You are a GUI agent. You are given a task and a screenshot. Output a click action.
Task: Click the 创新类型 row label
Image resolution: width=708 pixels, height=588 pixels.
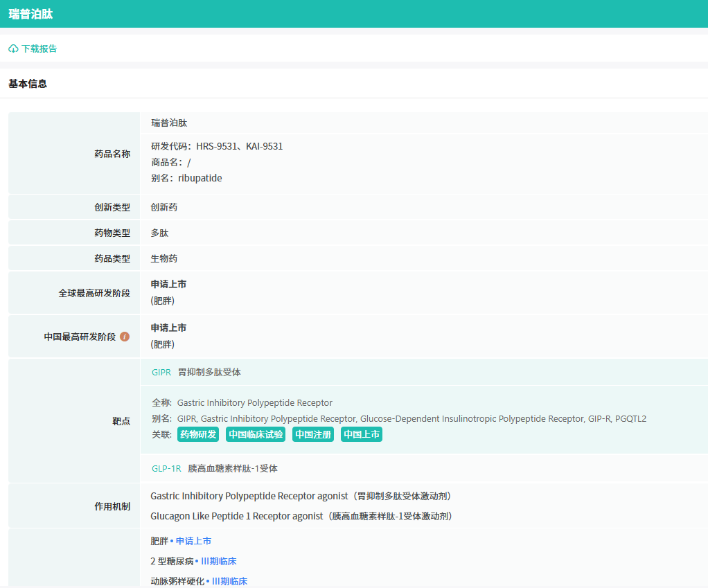[112, 207]
